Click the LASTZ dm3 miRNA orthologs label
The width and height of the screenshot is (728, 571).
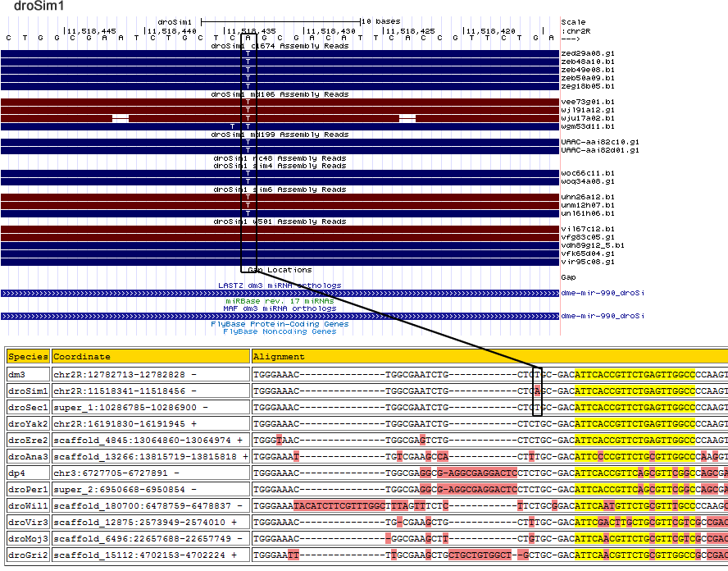[280, 285]
